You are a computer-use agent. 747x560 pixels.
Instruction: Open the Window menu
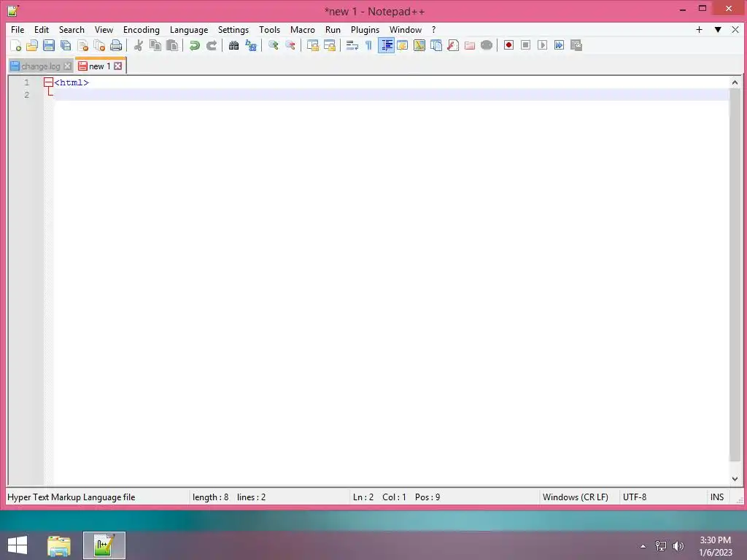[406, 29]
